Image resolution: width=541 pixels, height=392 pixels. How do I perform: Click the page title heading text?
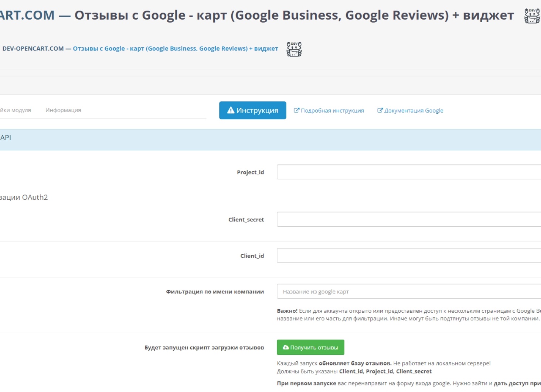click(x=257, y=15)
